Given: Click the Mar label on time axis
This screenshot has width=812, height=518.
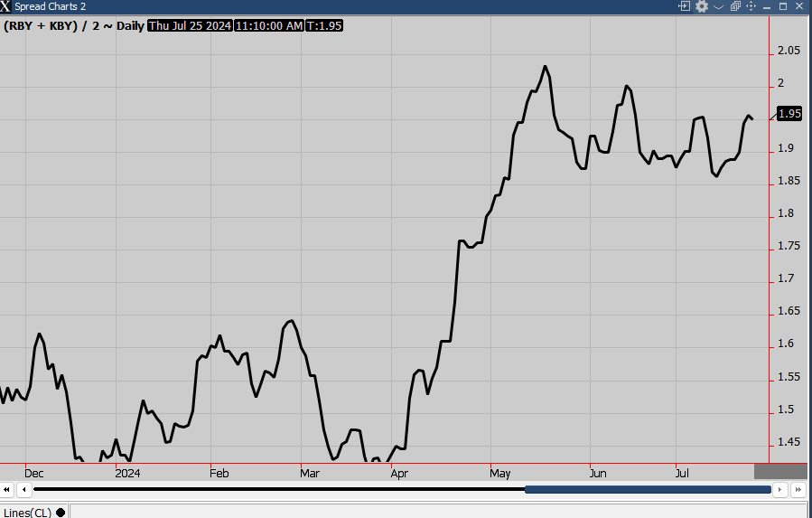Looking at the screenshot, I should click(x=310, y=474).
